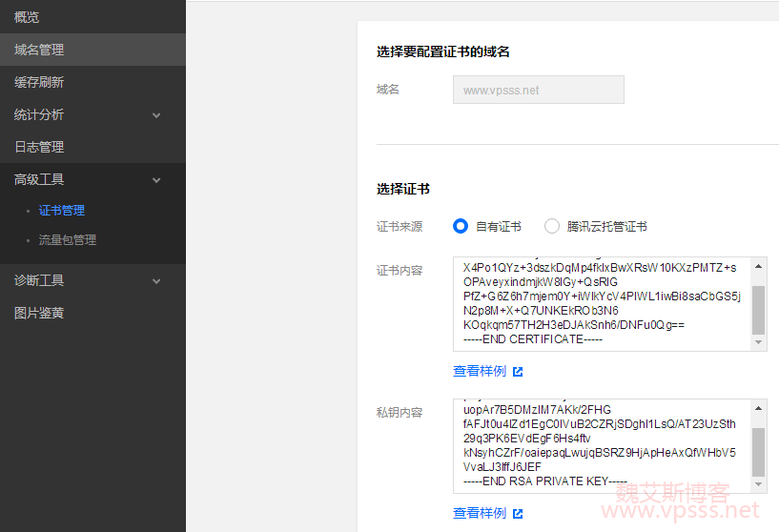
Task: Expand 统计分析 sidebar menu chevron
Action: click(156, 115)
